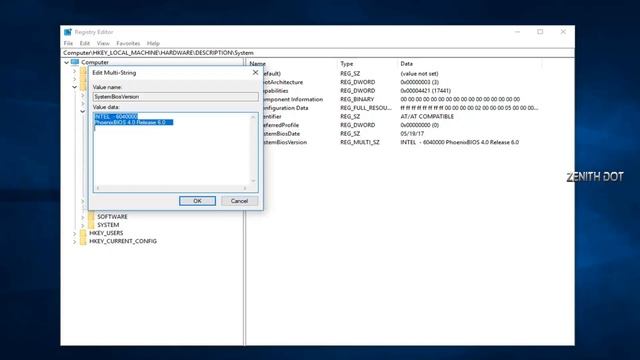Image resolution: width=640 pixels, height=360 pixels.
Task: Sort by the Data column header
Action: (x=407, y=64)
